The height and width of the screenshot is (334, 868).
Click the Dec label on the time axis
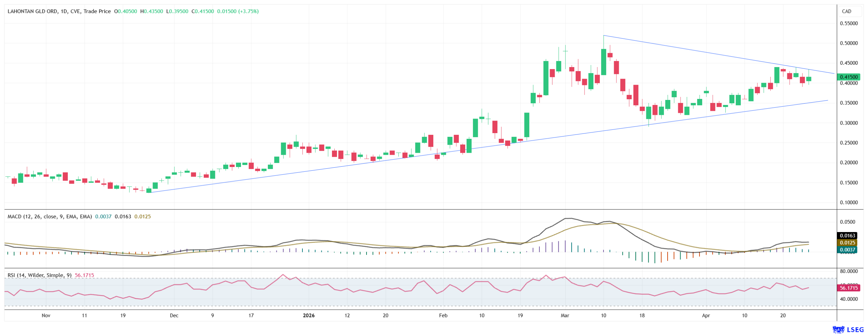point(174,315)
